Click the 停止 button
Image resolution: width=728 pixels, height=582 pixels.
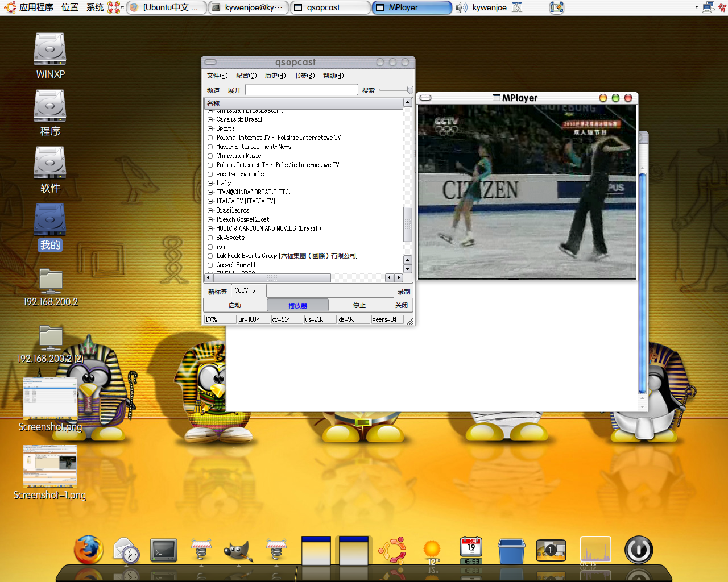click(359, 305)
